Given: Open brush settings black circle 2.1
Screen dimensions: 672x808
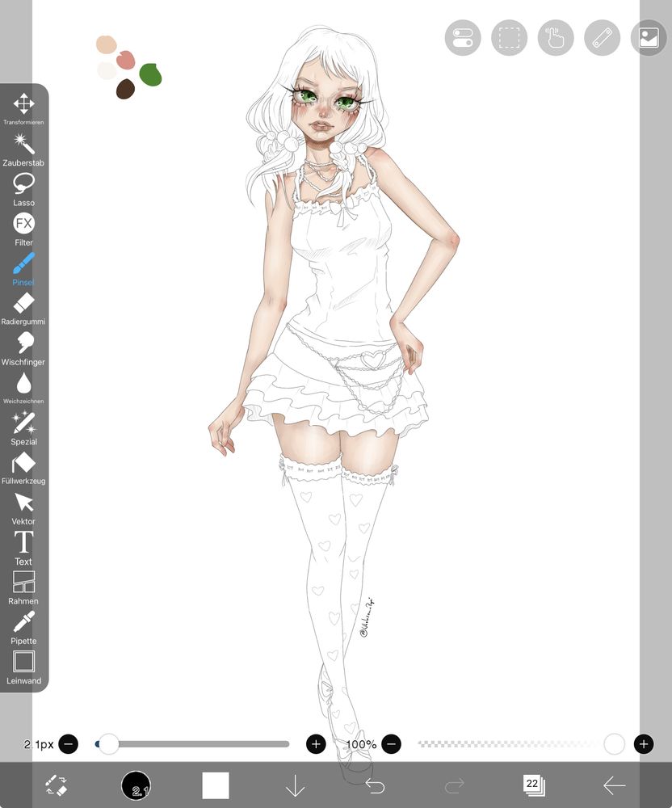Looking at the screenshot, I should [x=136, y=785].
